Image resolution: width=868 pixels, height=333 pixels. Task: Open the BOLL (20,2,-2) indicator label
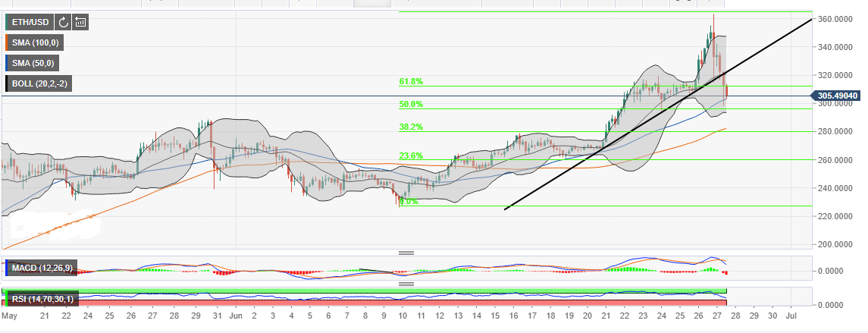(x=38, y=83)
